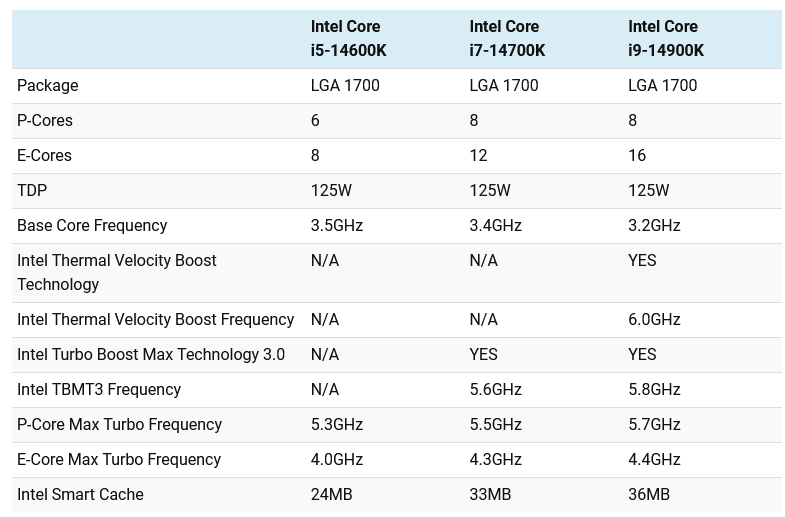Select the Intel TBMT3 Frequency label
This screenshot has width=785, height=517.
(x=99, y=390)
